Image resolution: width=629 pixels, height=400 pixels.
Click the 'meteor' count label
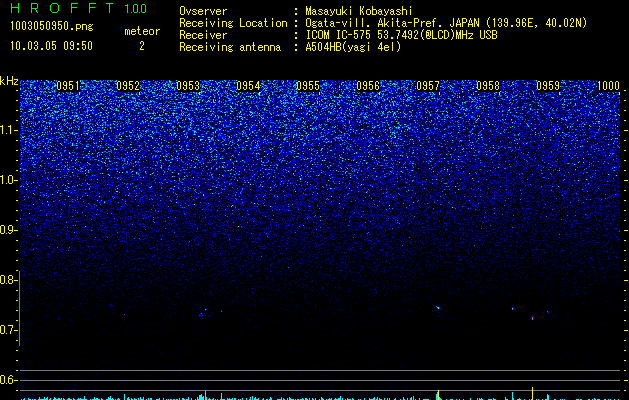coord(142,31)
